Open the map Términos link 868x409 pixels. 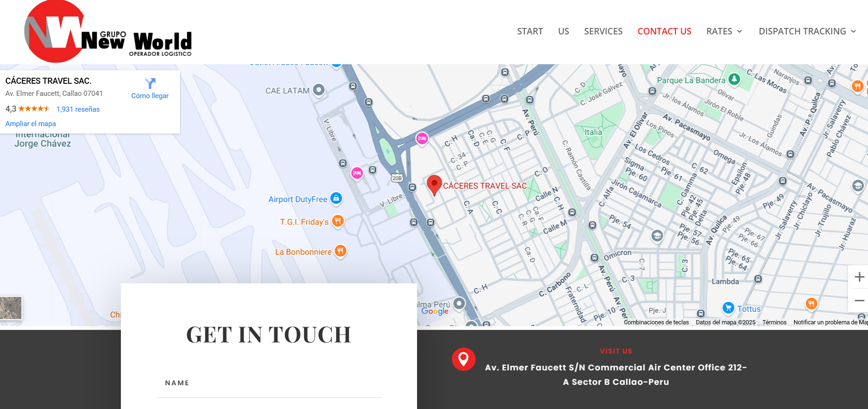coord(775,322)
